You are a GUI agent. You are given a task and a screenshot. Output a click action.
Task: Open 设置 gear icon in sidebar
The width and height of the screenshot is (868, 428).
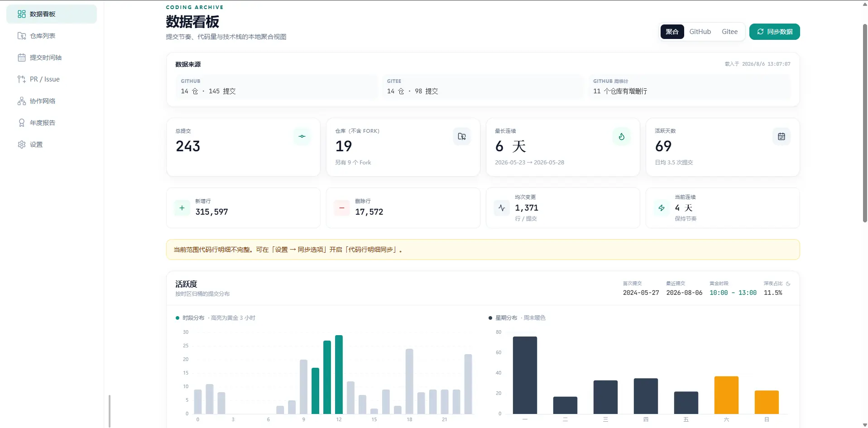(21, 144)
